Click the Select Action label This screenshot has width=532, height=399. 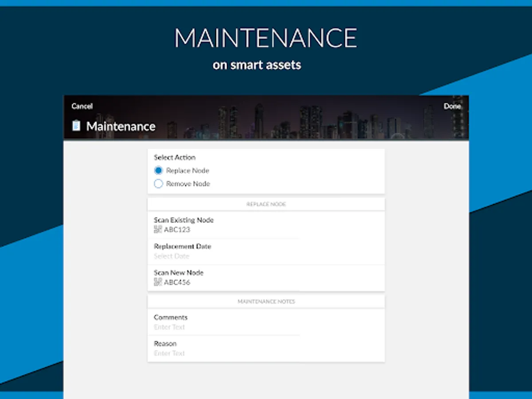(175, 157)
